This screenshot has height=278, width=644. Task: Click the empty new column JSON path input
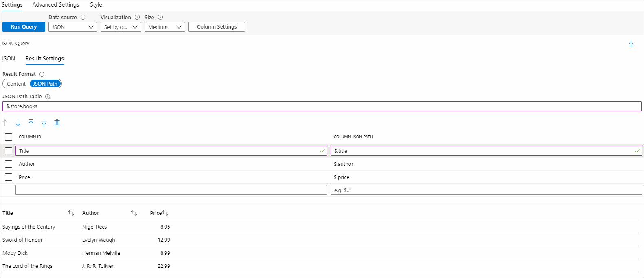click(486, 190)
